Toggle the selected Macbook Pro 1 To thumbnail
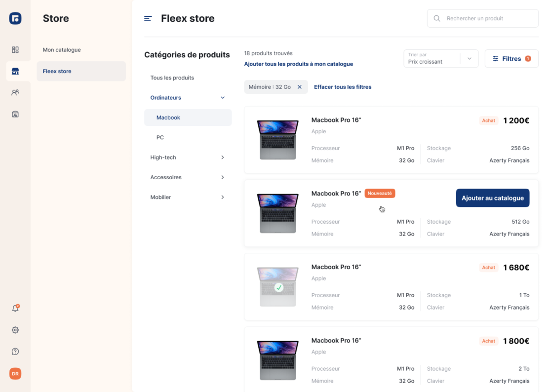This screenshot has width=551, height=392. pyautogui.click(x=278, y=287)
